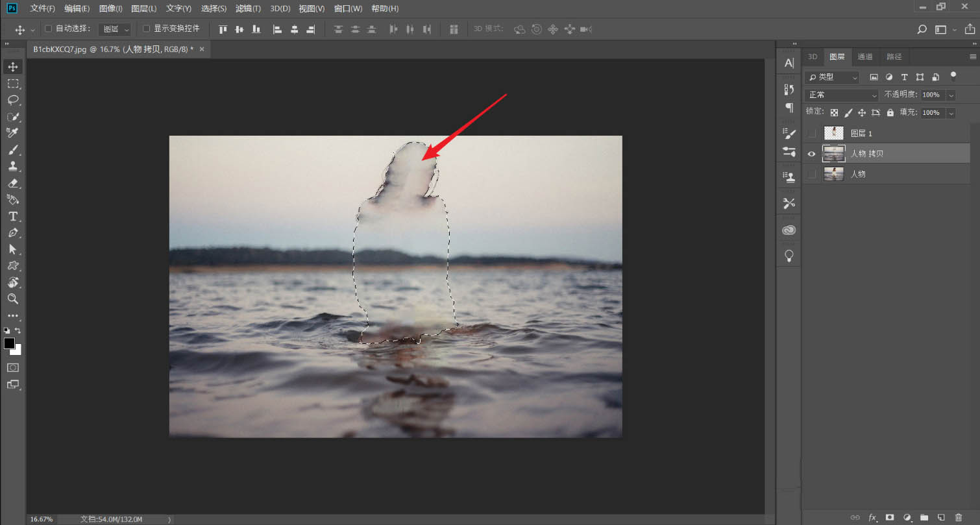Image resolution: width=980 pixels, height=525 pixels.
Task: Open the Edit Toolbar ellipsis button
Action: [13, 315]
